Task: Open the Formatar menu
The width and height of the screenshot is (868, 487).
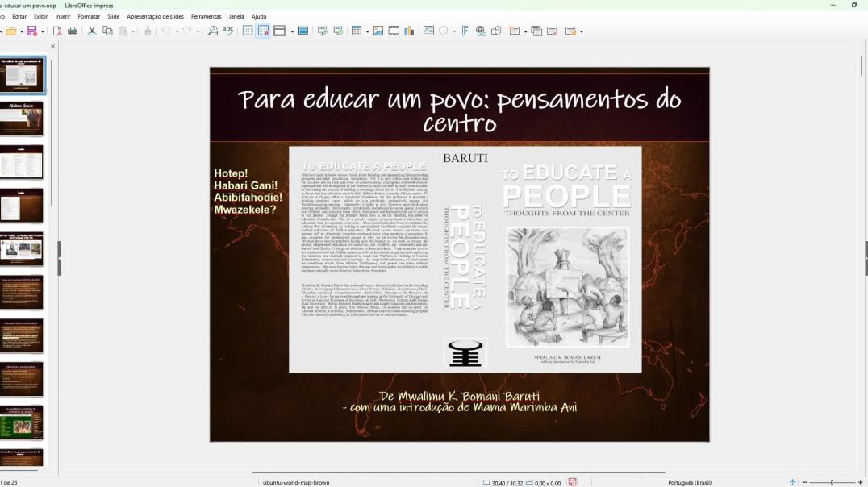Action: (89, 17)
